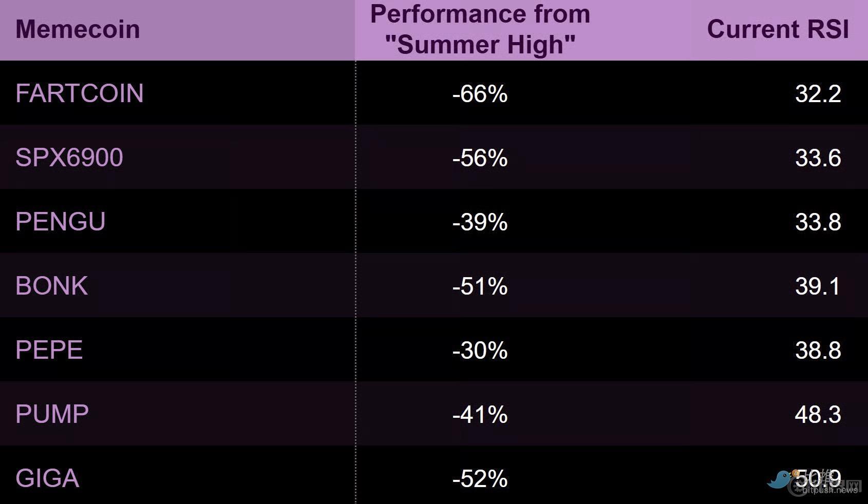Click the -56% performance value
868x504 pixels.
click(x=480, y=158)
